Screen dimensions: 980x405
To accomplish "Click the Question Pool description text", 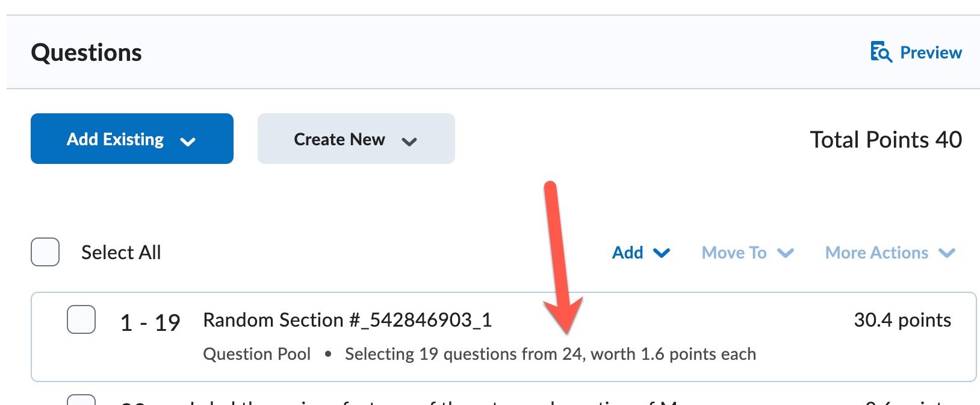I will tap(257, 354).
